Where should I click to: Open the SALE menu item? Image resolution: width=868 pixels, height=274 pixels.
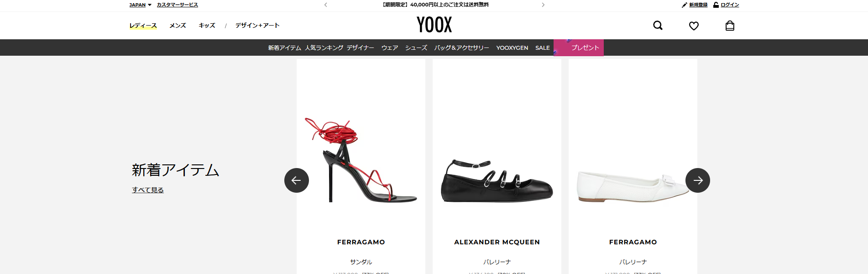click(x=543, y=48)
